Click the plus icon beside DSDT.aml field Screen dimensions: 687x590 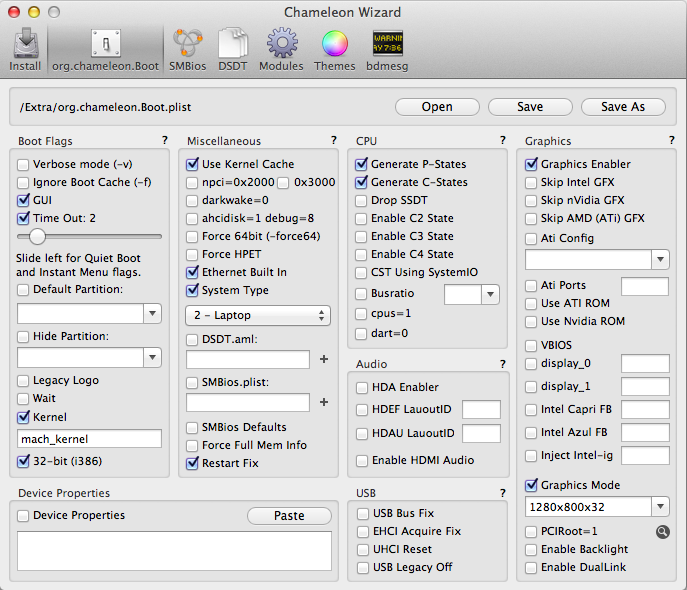tap(323, 358)
